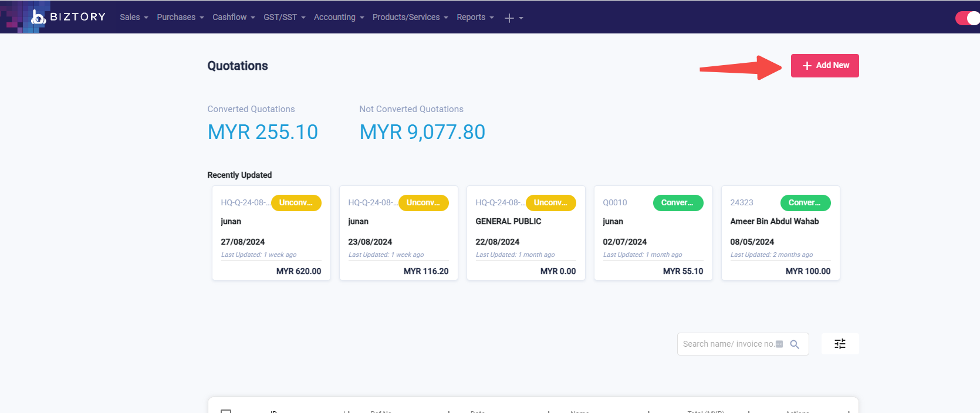
Task: Open the junan quotation card dated 27/08/2024
Action: (x=271, y=233)
